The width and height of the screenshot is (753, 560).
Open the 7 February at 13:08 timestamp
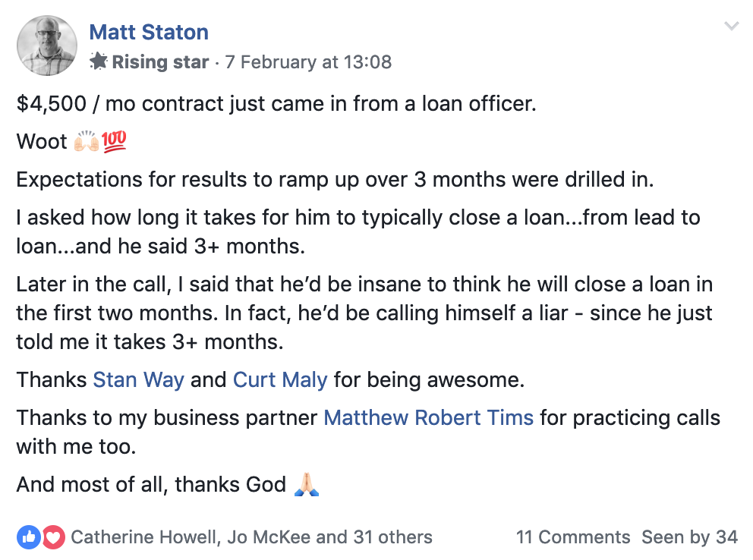[x=308, y=62]
